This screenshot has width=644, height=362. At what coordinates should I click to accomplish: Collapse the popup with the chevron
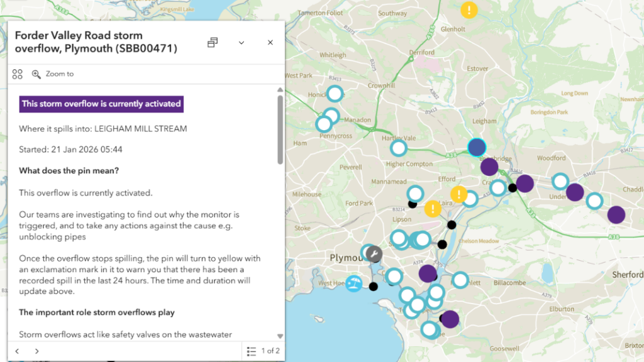click(x=241, y=43)
